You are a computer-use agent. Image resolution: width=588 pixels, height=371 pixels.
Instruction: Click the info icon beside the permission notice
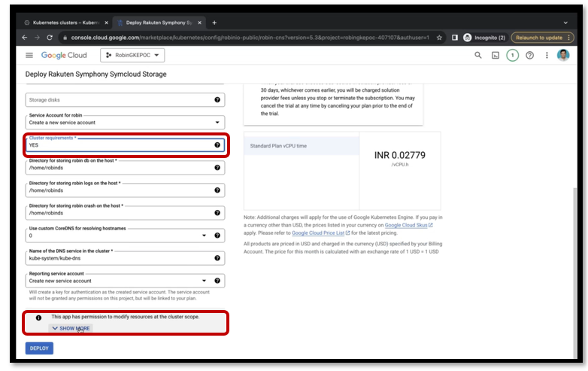tap(38, 318)
